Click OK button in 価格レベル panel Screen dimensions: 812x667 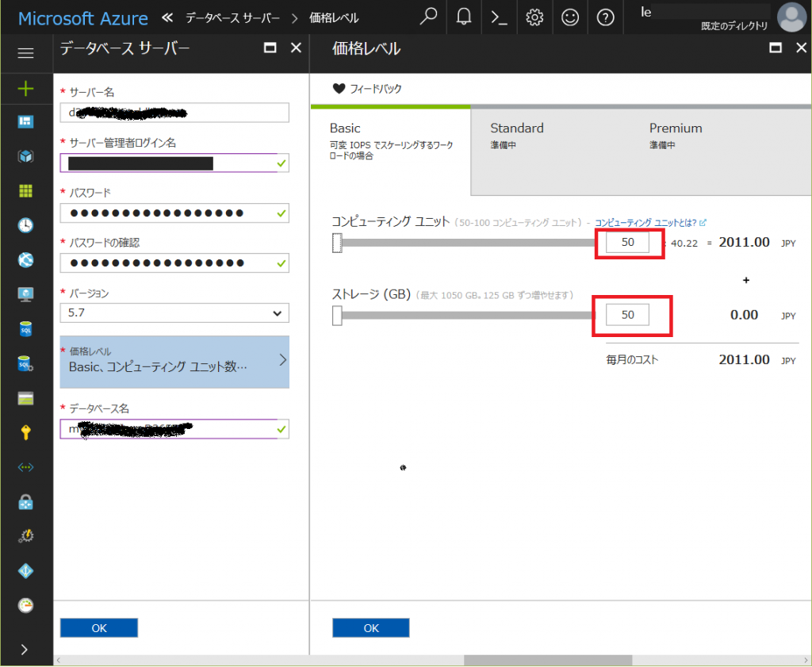click(371, 628)
